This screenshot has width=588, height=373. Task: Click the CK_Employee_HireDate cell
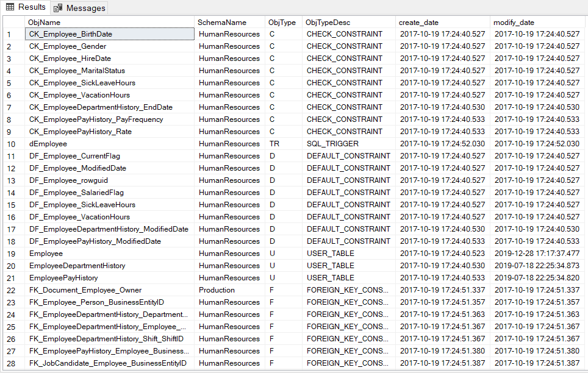pos(110,59)
